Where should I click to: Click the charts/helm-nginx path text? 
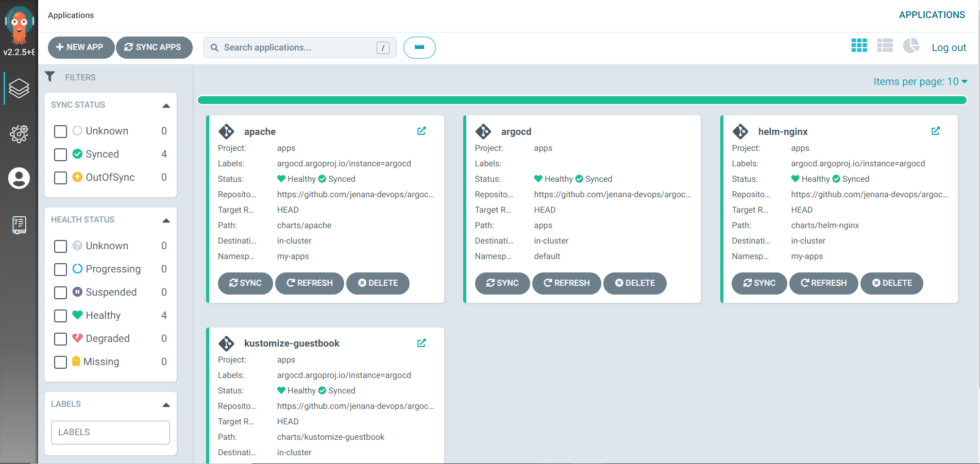[825, 225]
